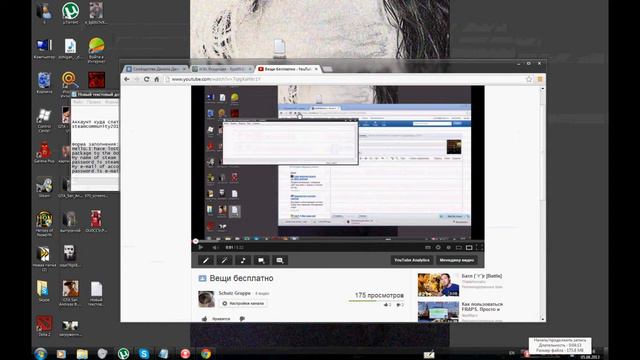Visit the Schulz Gruppe channel link
Screen dimensions: 640x360
click(x=235, y=293)
